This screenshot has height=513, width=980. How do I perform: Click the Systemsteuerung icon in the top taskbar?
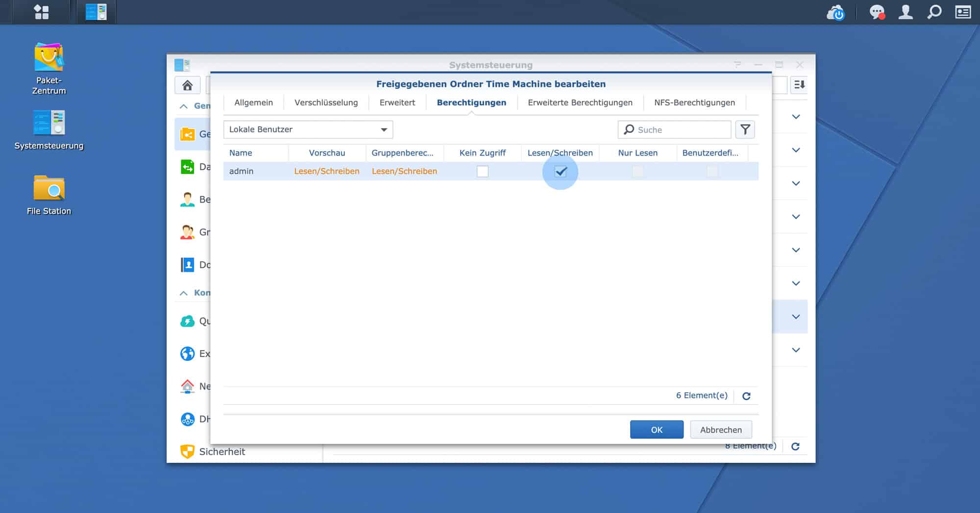click(x=96, y=12)
